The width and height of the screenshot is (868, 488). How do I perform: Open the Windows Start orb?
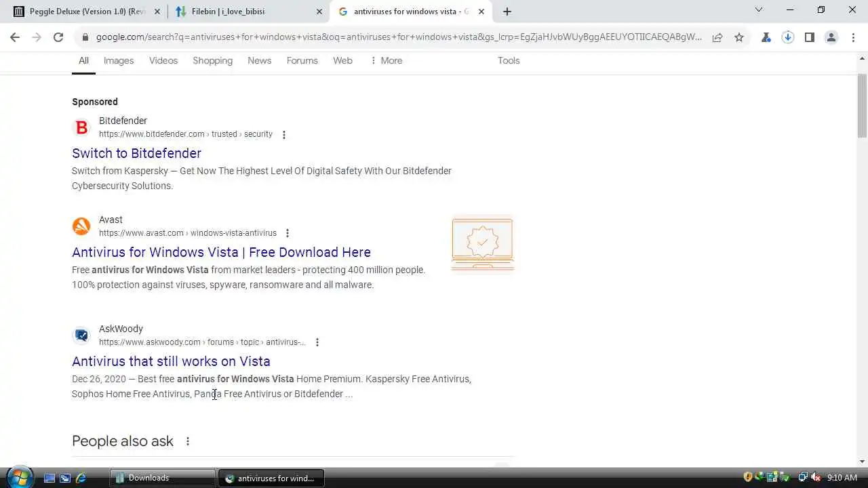tap(20, 476)
